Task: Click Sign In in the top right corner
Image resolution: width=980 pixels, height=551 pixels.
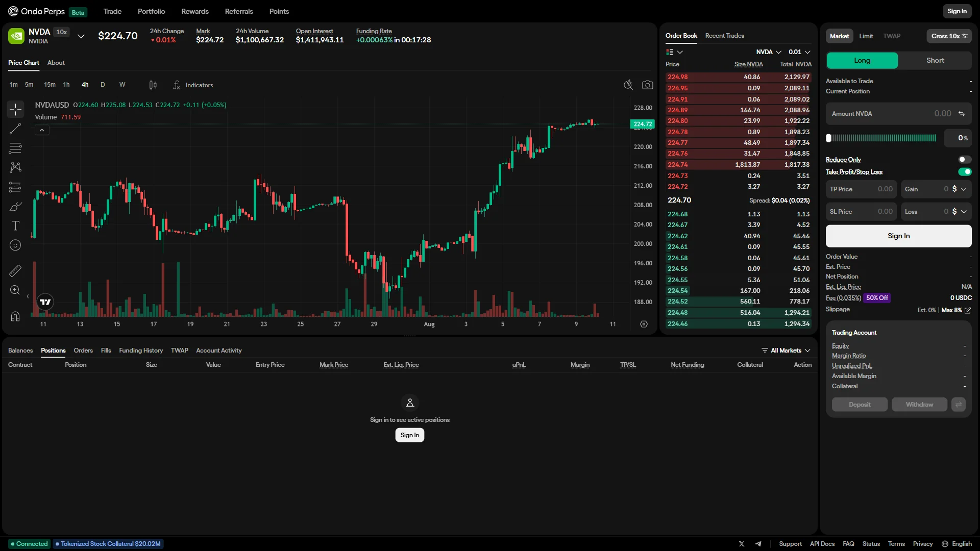Action: pos(957,11)
